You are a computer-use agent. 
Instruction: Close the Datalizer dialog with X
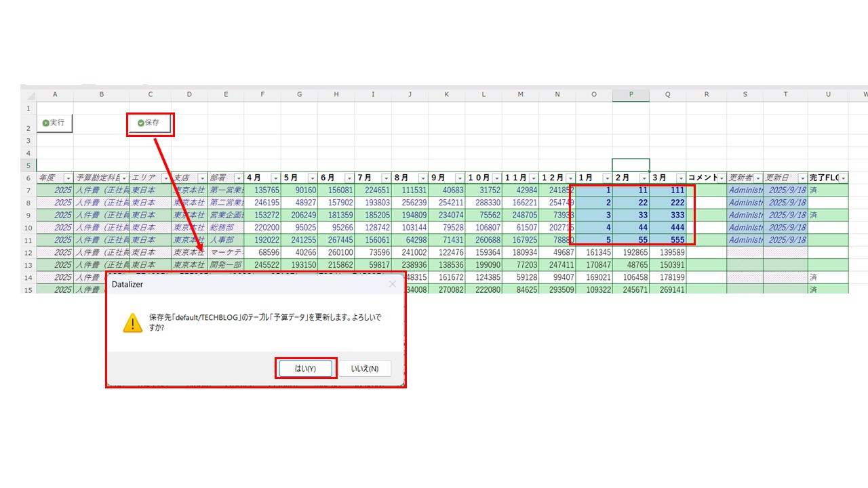point(392,285)
